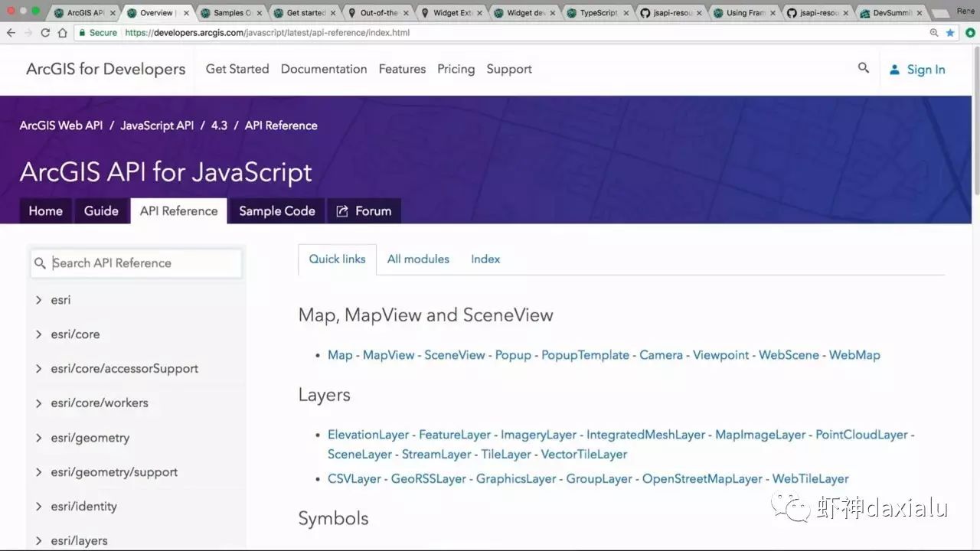980x551 pixels.
Task: Click the ArcGIS for Developers logo
Action: click(x=106, y=69)
